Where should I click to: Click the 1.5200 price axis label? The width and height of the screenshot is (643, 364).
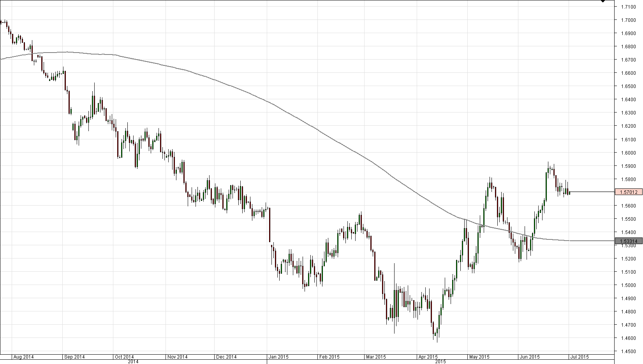629,258
